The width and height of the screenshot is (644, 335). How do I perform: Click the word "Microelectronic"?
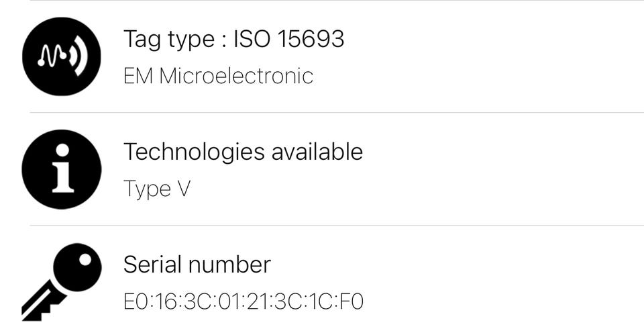point(236,76)
